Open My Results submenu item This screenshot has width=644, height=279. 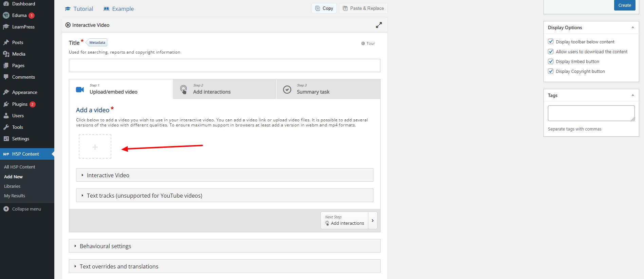(15, 196)
